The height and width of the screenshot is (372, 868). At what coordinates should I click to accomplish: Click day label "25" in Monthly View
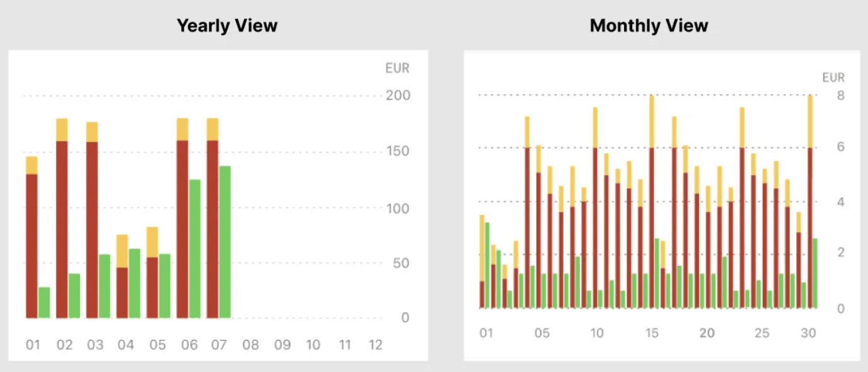click(762, 333)
